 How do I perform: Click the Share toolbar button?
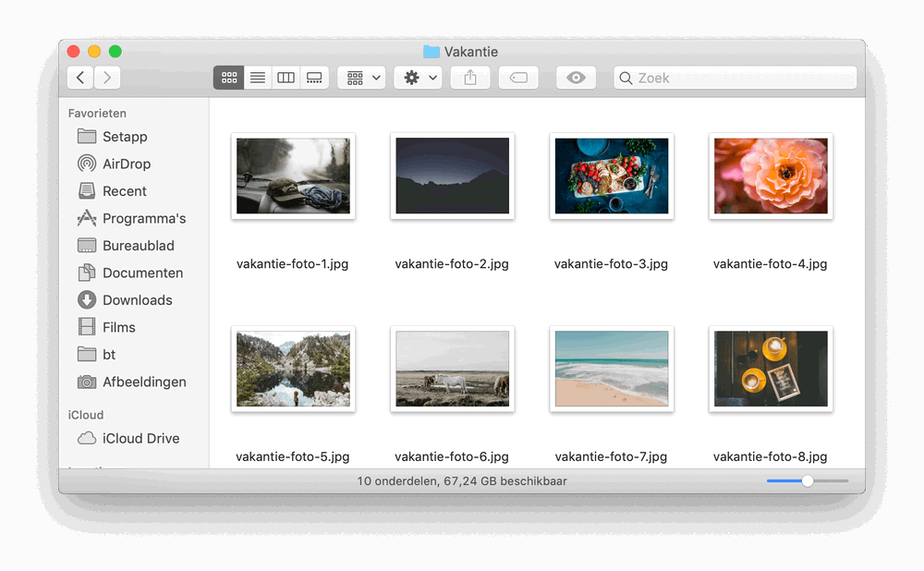tap(470, 78)
